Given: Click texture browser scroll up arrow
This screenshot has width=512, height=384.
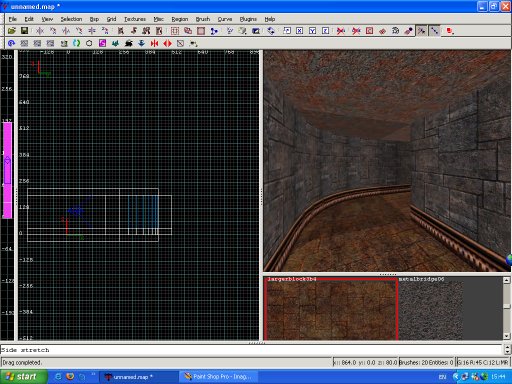Looking at the screenshot, I should pos(506,280).
